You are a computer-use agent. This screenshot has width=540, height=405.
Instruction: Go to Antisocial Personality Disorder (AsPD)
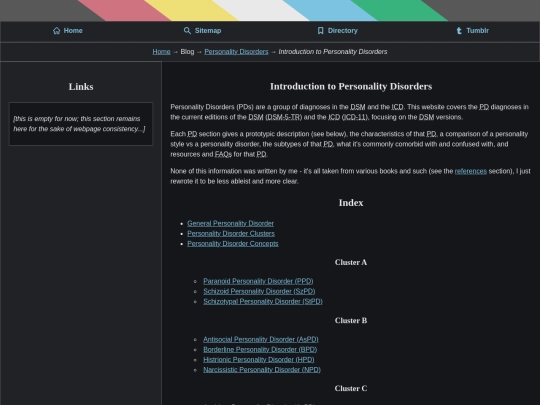[261, 339]
